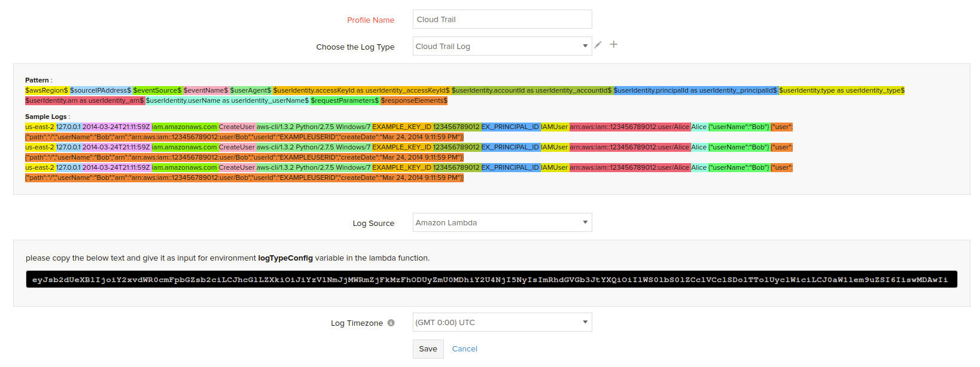980x367 pixels.
Task: Click the plus icon to add log type
Action: coord(613,44)
